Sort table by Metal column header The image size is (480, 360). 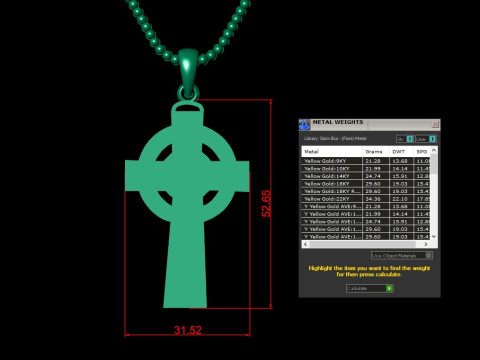[x=332, y=152]
